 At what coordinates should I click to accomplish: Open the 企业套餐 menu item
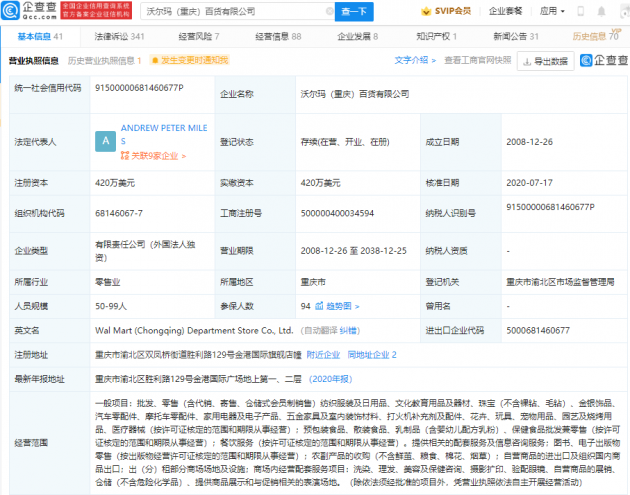(505, 11)
